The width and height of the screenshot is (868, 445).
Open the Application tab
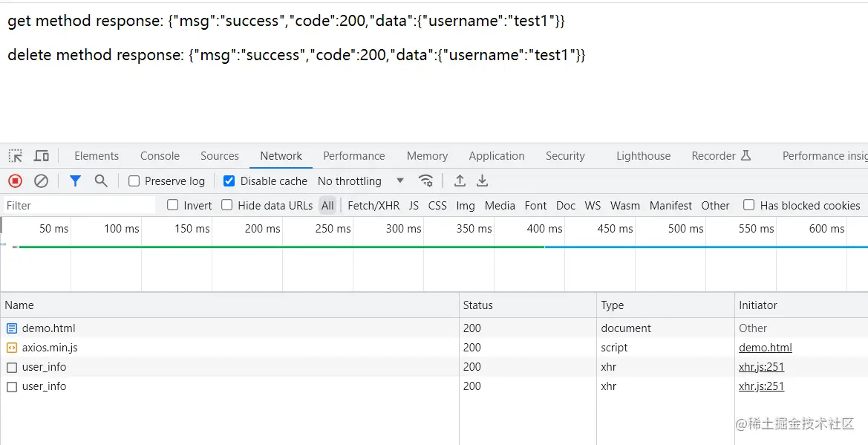tap(496, 156)
